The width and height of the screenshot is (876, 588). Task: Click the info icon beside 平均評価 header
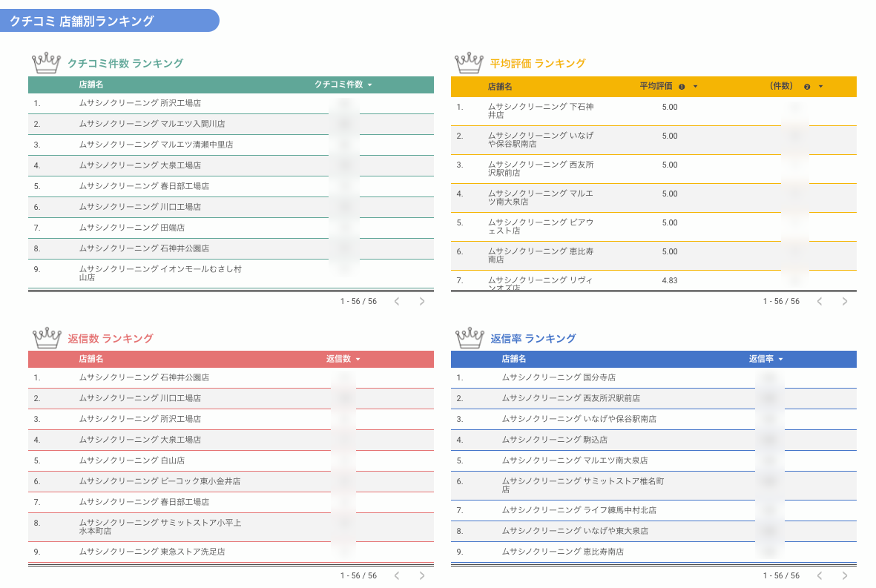(x=682, y=87)
